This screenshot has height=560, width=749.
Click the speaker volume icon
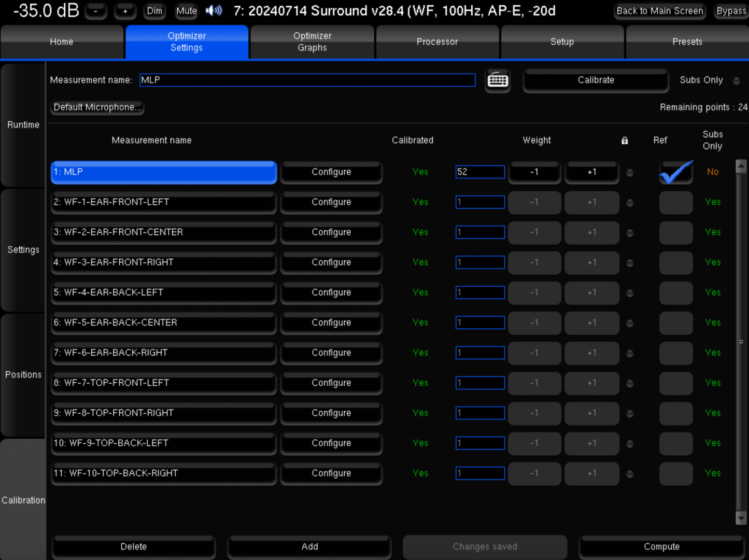pos(214,11)
